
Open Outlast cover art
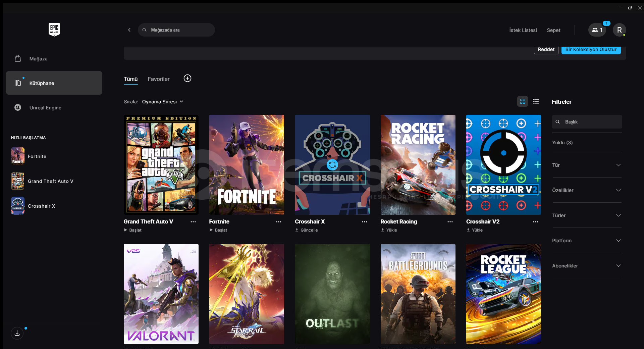[x=332, y=294]
